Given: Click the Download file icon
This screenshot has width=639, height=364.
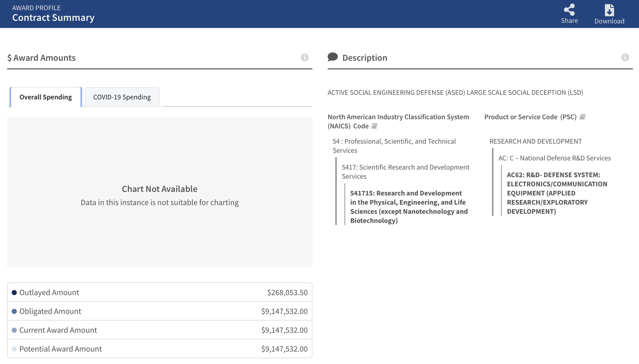Looking at the screenshot, I should pyautogui.click(x=609, y=10).
